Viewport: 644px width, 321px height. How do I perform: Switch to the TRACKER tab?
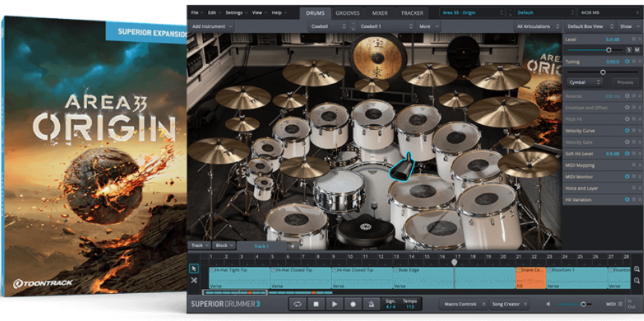pos(412,13)
